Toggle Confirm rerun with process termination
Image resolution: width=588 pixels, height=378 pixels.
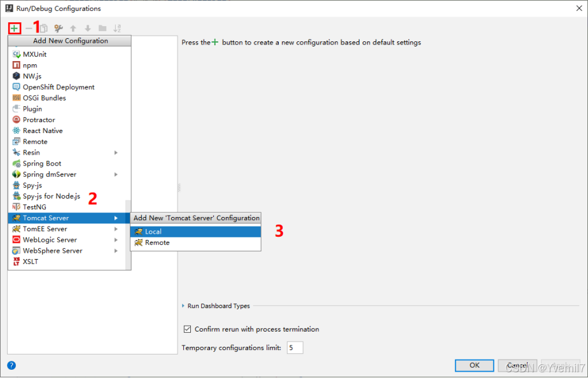(x=187, y=329)
